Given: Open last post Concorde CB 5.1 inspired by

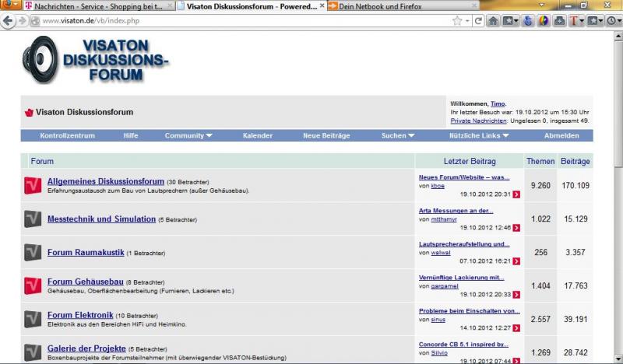Looking at the screenshot, I should pyautogui.click(x=463, y=344).
